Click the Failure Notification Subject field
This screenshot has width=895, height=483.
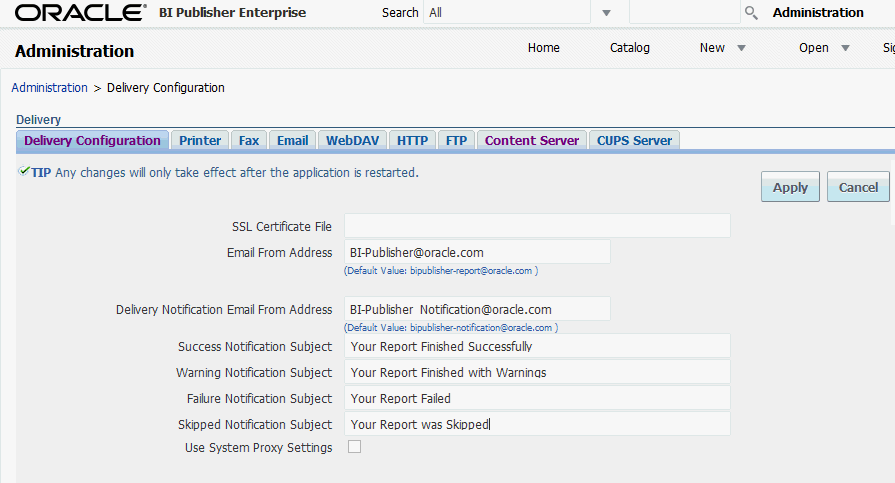tap(537, 398)
